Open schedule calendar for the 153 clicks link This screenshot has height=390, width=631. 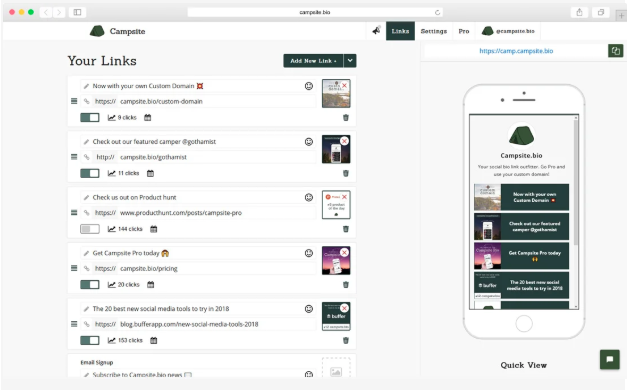click(x=153, y=340)
